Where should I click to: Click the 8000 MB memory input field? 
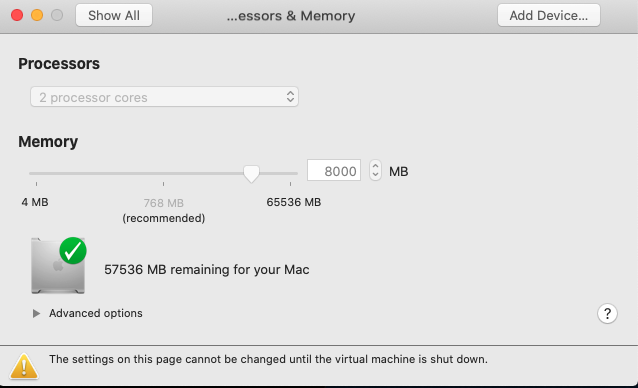(334, 170)
